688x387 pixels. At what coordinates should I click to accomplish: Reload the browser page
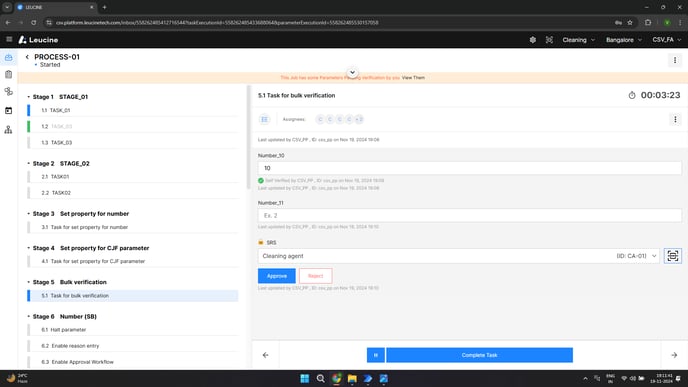(34, 22)
